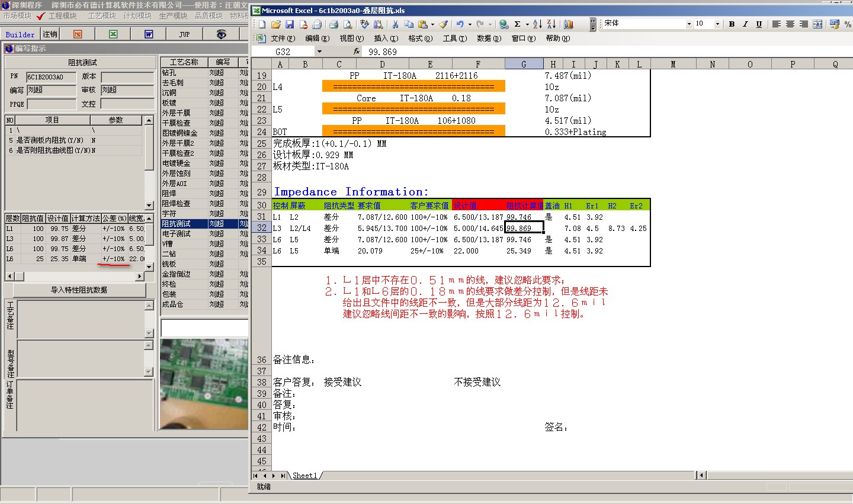Click the Spelling check icon in Excel

(364, 24)
